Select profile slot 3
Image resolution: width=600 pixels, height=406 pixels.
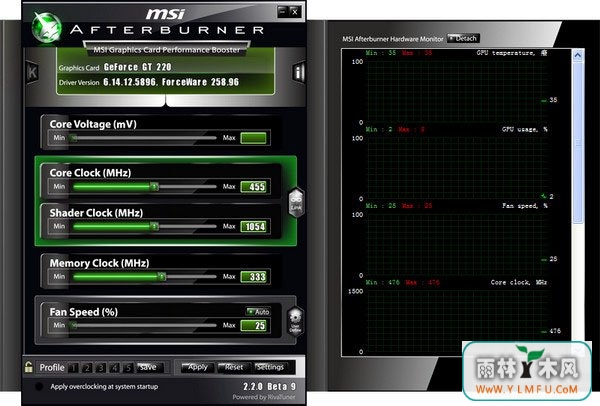[x=101, y=368]
